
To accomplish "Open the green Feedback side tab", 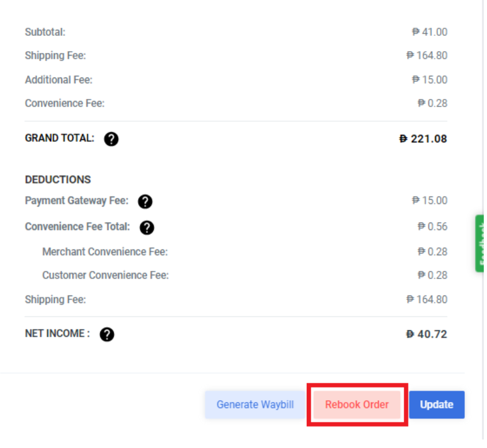I will [480, 244].
